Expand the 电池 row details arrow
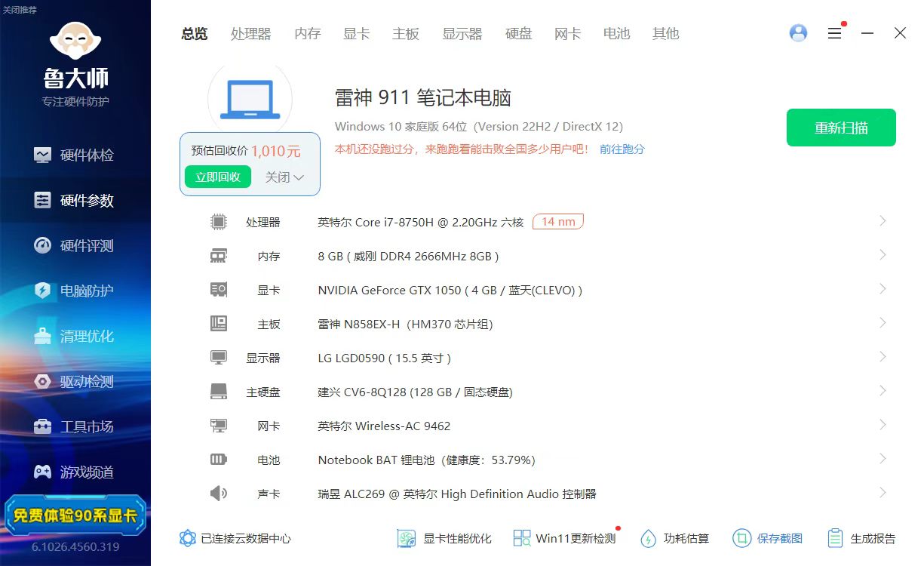 tap(883, 459)
